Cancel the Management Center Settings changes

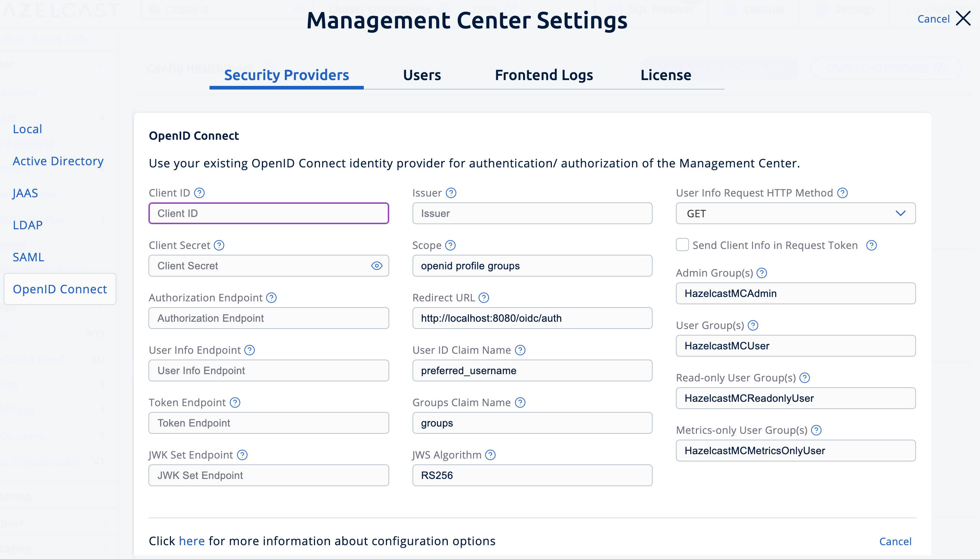(x=933, y=19)
